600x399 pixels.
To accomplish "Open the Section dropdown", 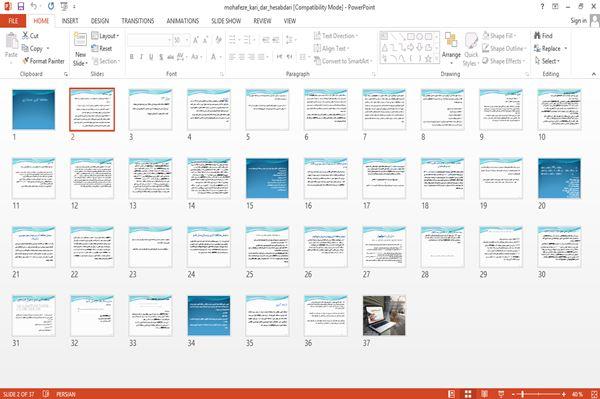I will point(106,61).
